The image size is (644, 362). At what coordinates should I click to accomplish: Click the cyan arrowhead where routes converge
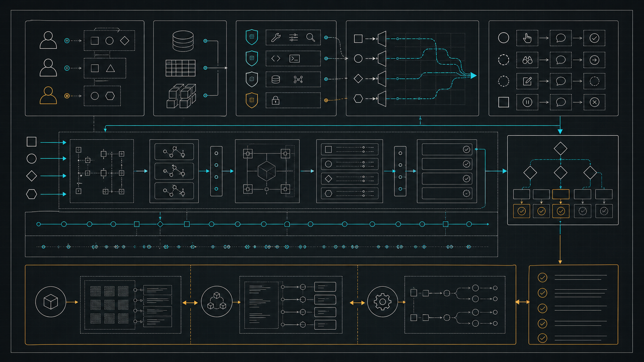(x=473, y=75)
